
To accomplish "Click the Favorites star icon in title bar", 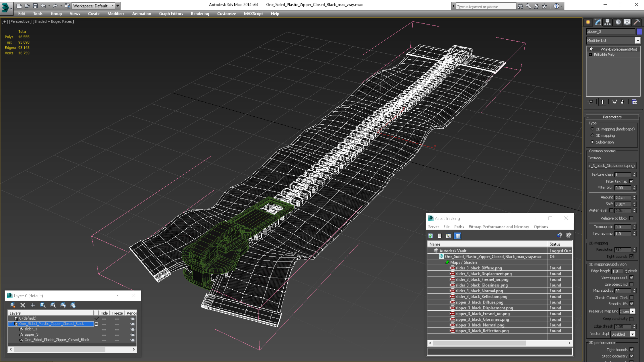I will click(544, 6).
